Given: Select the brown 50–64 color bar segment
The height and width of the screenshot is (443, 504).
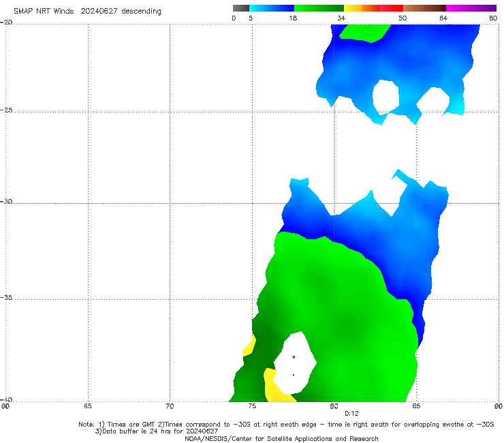Looking at the screenshot, I should coord(424,8).
